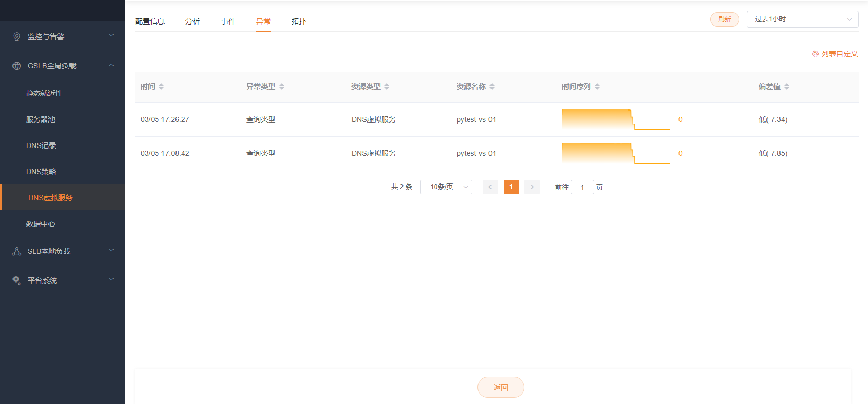The image size is (868, 404).
Task: Click the 监控与告警 sidebar icon
Action: [17, 36]
